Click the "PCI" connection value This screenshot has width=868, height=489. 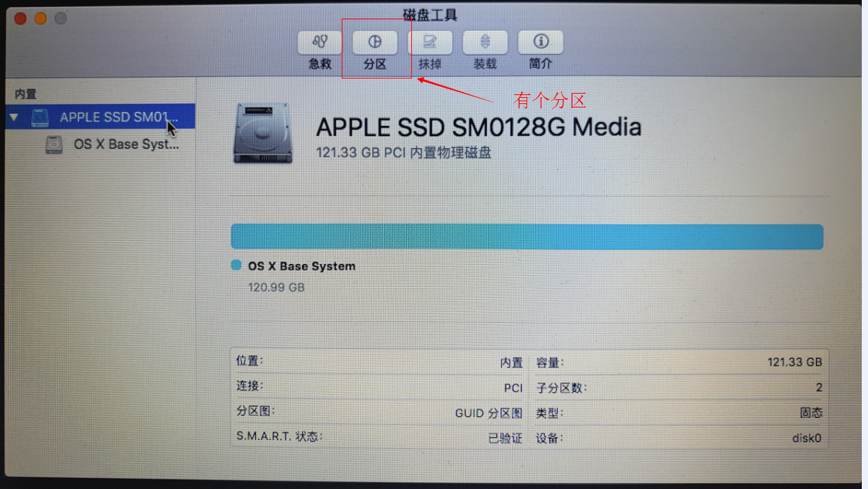click(x=513, y=388)
